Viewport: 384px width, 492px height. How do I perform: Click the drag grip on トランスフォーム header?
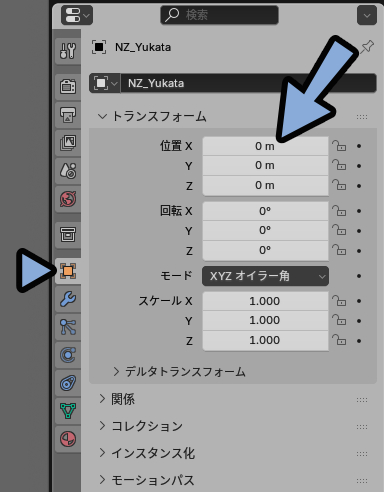362,117
